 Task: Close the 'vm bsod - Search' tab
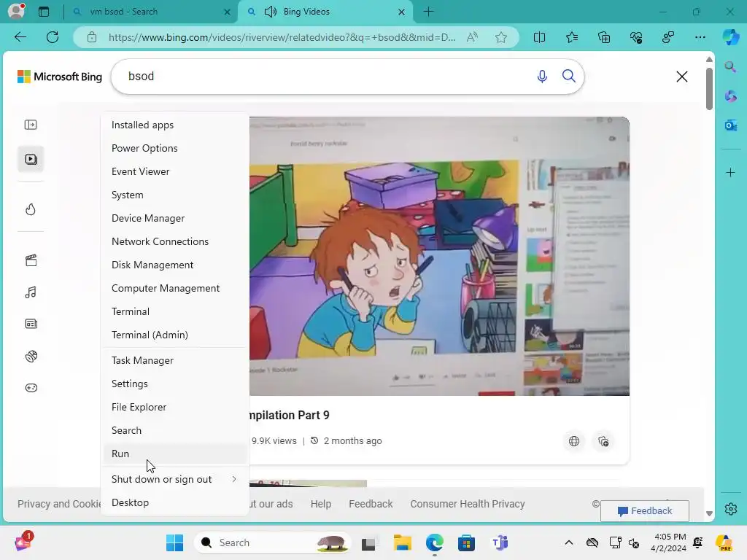tap(228, 12)
